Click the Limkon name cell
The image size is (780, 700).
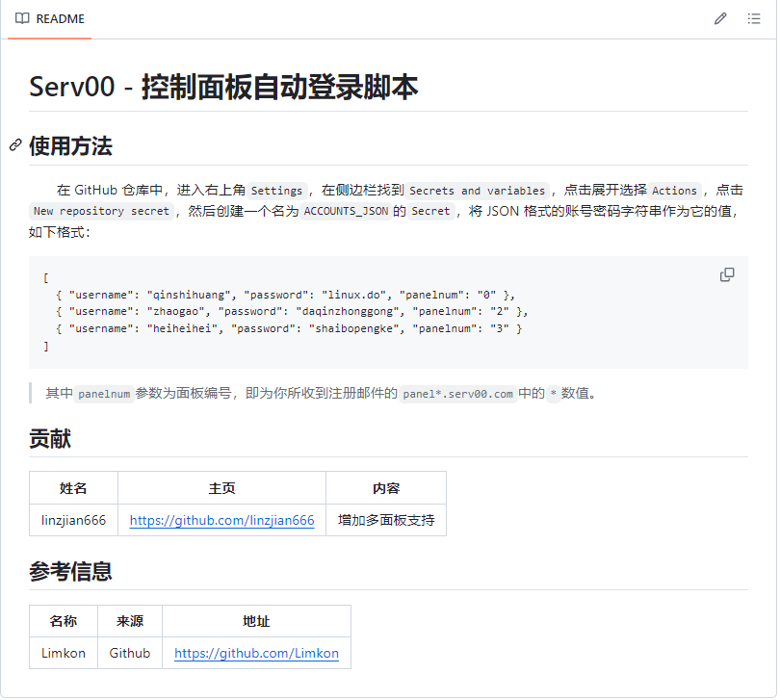[x=64, y=655]
